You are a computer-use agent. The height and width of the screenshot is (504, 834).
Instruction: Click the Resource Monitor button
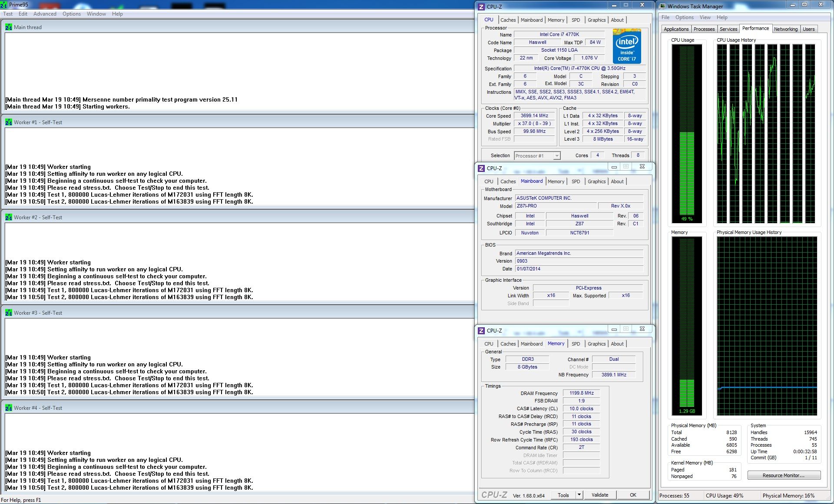784,475
